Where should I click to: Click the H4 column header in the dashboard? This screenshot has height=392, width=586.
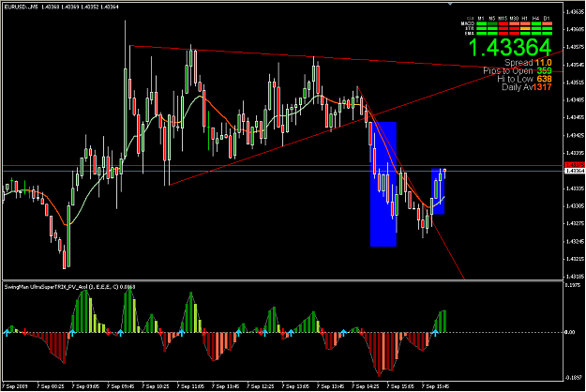[536, 19]
